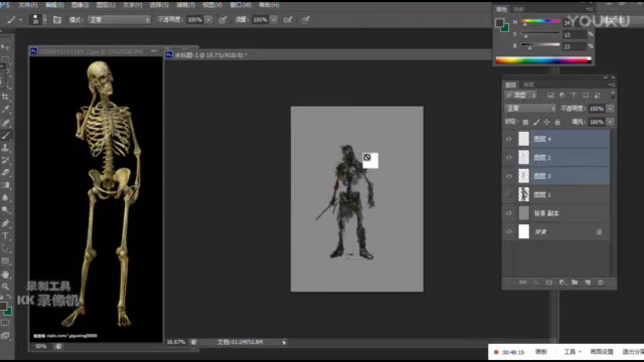
Task: Select the History Brush tool
Action: coord(5,160)
